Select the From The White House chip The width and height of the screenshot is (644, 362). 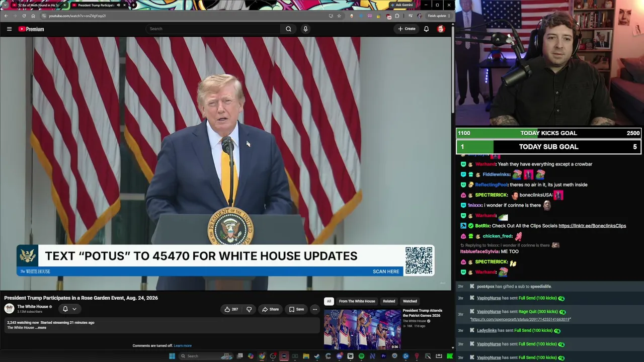pos(357,301)
